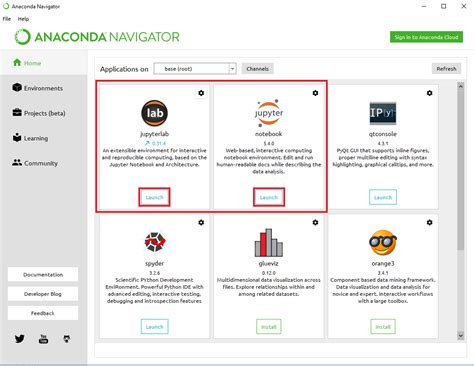Install glueviz
The width and height of the screenshot is (474, 366).
click(269, 327)
